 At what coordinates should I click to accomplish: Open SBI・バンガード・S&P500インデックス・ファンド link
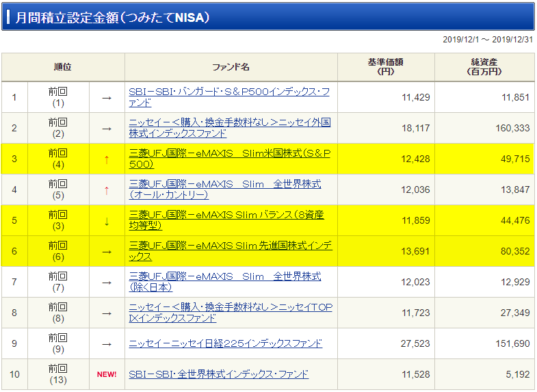click(229, 97)
